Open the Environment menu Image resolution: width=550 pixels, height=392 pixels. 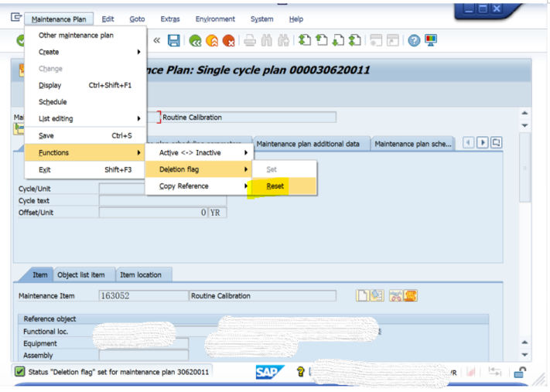(x=215, y=19)
